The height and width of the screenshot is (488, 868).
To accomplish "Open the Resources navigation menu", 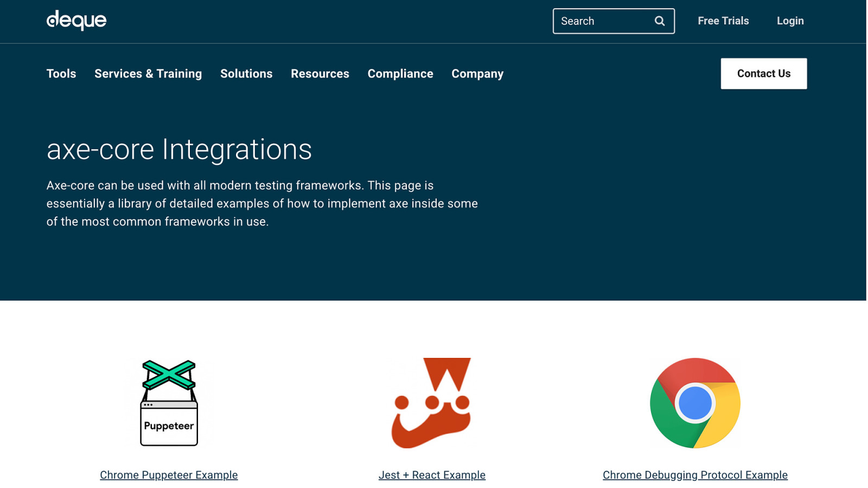I will point(320,74).
